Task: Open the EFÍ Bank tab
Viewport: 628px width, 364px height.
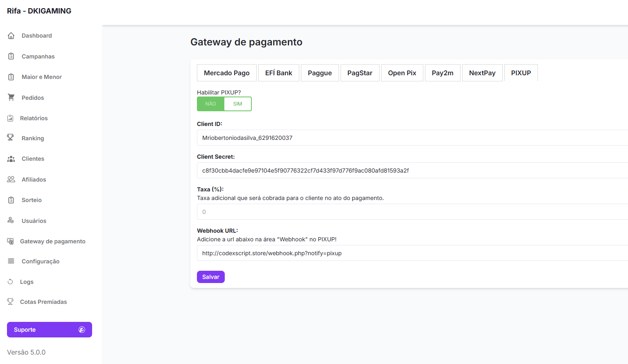Action: (x=278, y=73)
